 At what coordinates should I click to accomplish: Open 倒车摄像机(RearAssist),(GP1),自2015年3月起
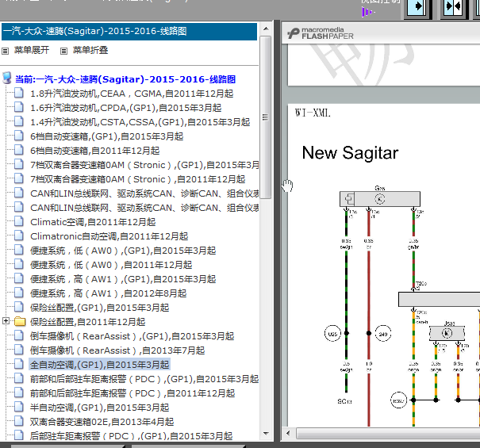click(132, 336)
